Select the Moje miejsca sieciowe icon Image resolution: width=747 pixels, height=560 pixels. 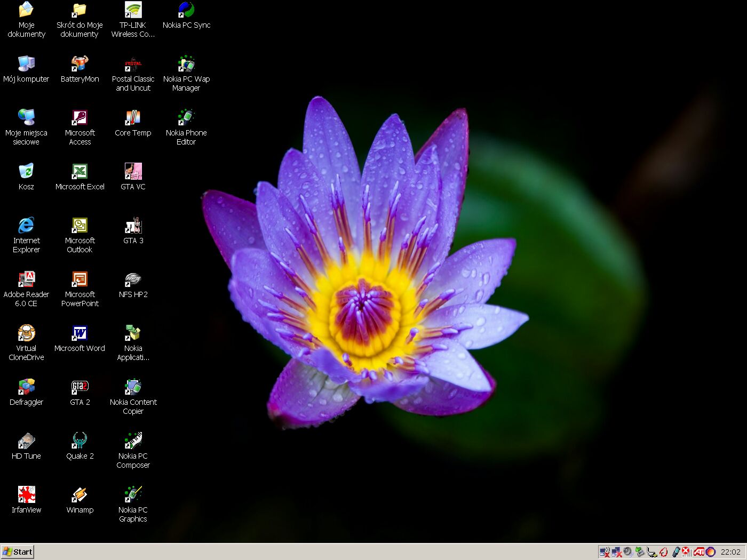pyautogui.click(x=26, y=117)
